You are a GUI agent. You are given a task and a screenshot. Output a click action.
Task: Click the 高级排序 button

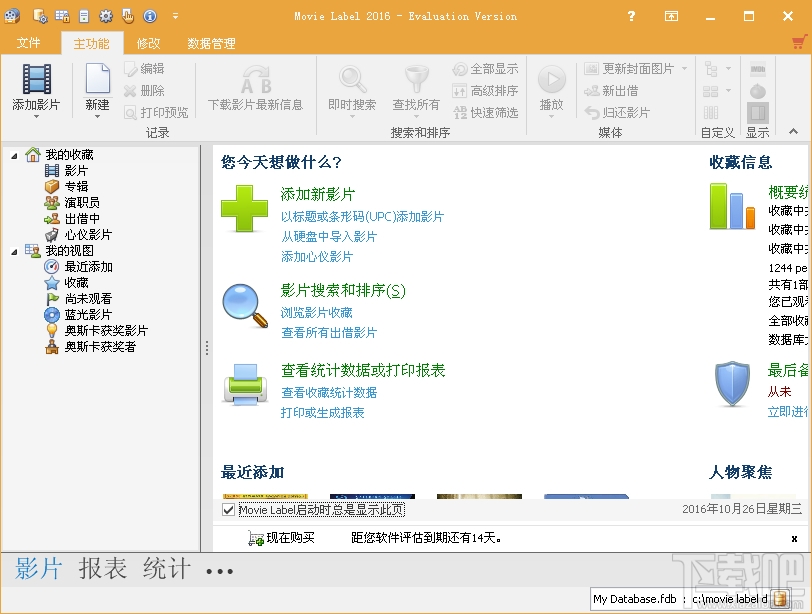485,91
